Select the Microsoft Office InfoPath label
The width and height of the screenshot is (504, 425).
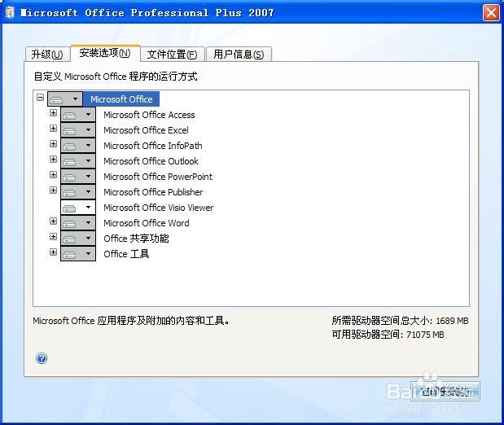pyautogui.click(x=153, y=146)
